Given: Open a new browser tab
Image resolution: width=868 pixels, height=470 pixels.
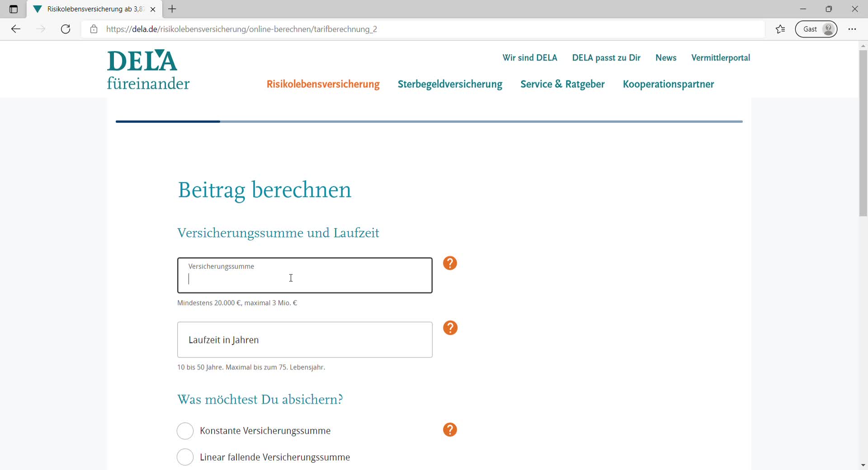Looking at the screenshot, I should [172, 9].
